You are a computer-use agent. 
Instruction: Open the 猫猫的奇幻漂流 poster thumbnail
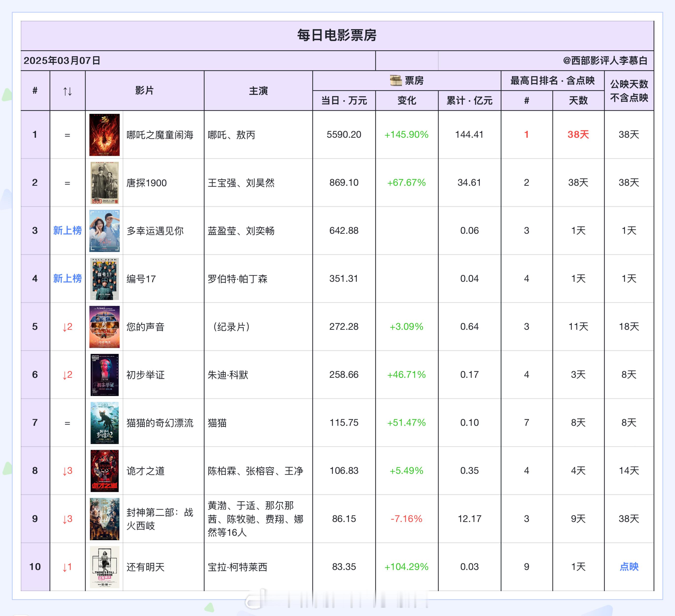[x=104, y=423]
